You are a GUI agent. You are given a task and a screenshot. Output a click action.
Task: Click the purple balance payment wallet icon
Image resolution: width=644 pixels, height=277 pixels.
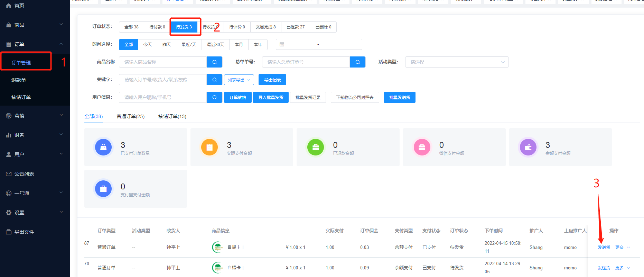coord(528,147)
